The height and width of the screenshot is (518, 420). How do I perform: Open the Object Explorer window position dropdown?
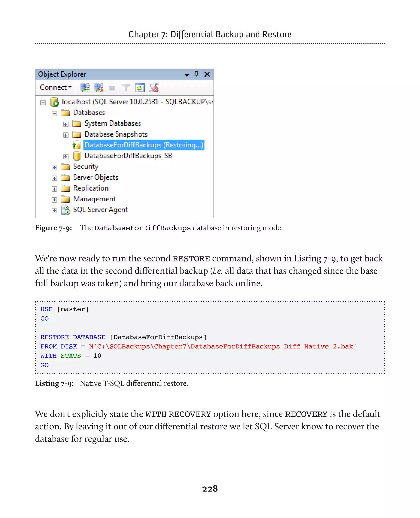click(187, 75)
